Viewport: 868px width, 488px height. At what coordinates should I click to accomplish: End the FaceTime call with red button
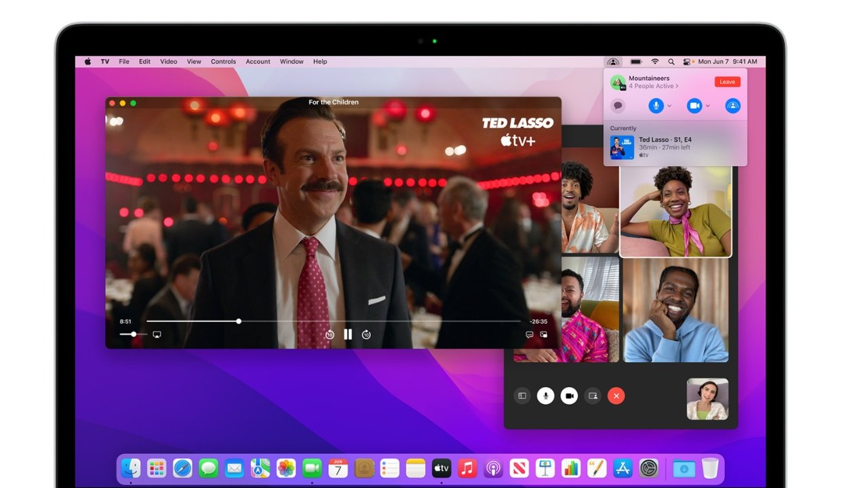click(x=616, y=396)
